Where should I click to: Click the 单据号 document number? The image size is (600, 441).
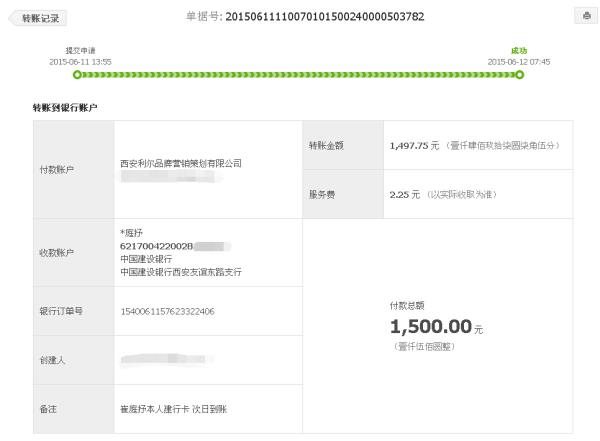(x=325, y=16)
